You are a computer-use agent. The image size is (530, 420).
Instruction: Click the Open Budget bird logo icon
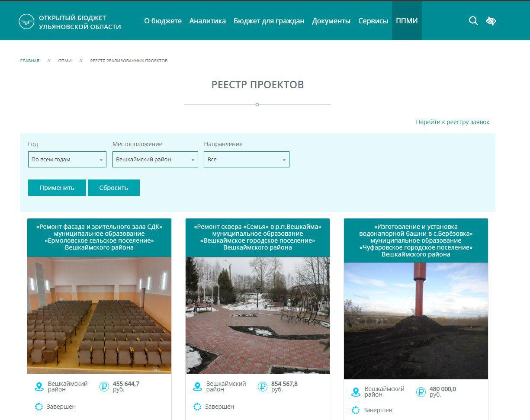(26, 21)
